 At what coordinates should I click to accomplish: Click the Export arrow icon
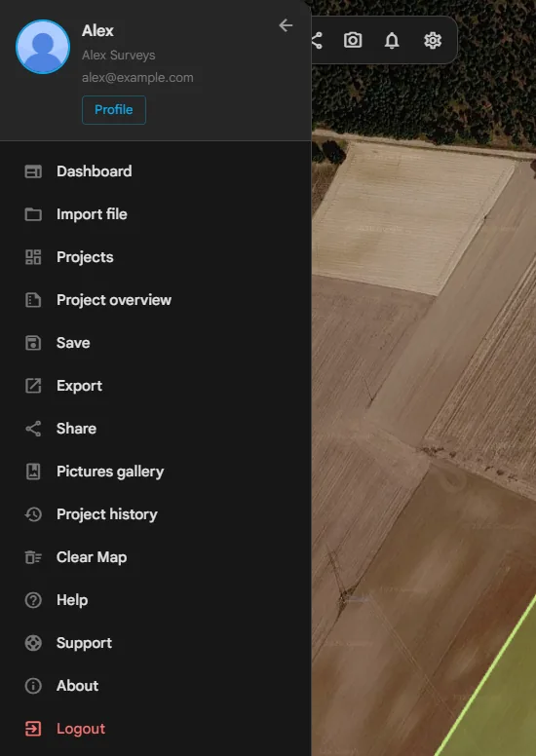(33, 386)
